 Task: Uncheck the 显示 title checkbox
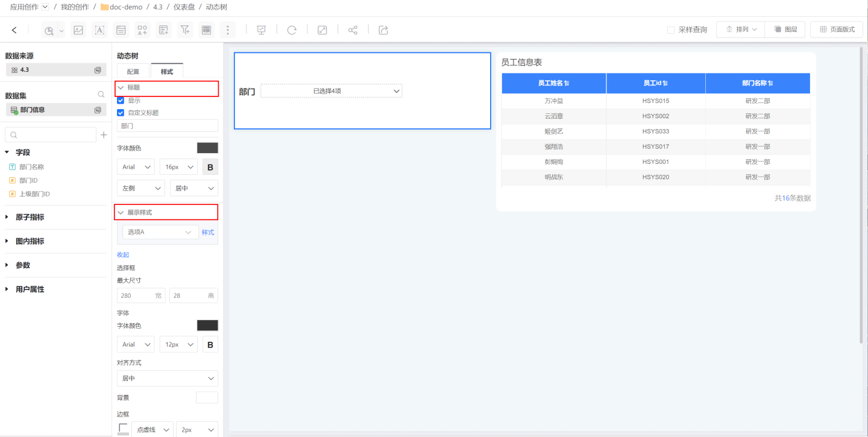(121, 101)
